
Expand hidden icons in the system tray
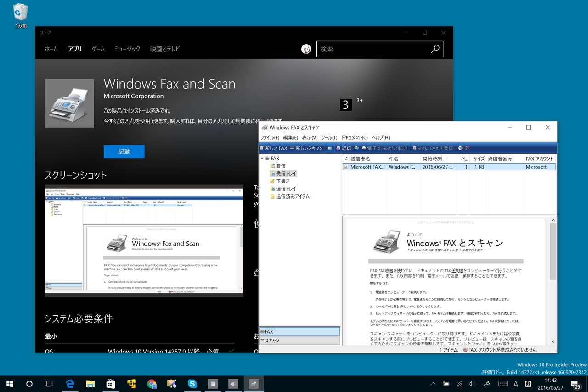point(432,384)
